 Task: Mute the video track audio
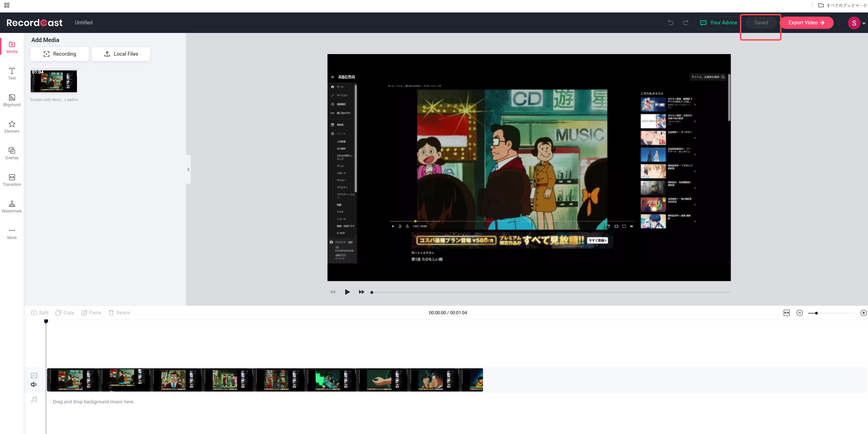(34, 384)
